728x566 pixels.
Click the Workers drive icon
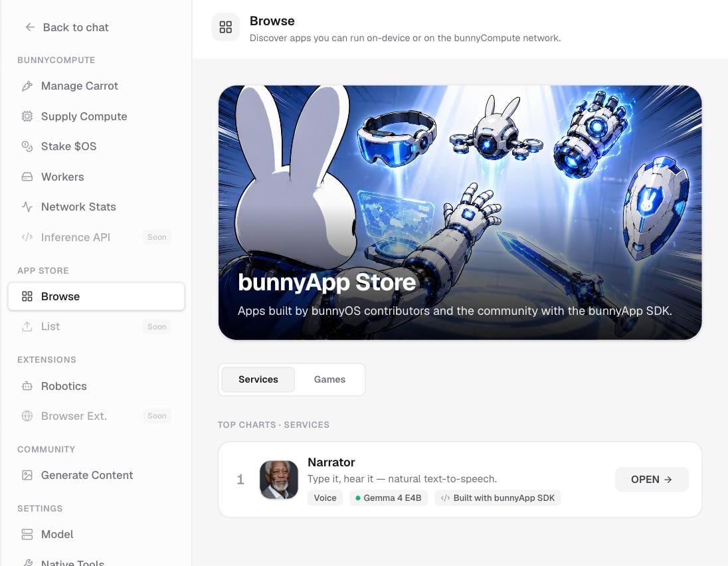tap(27, 177)
